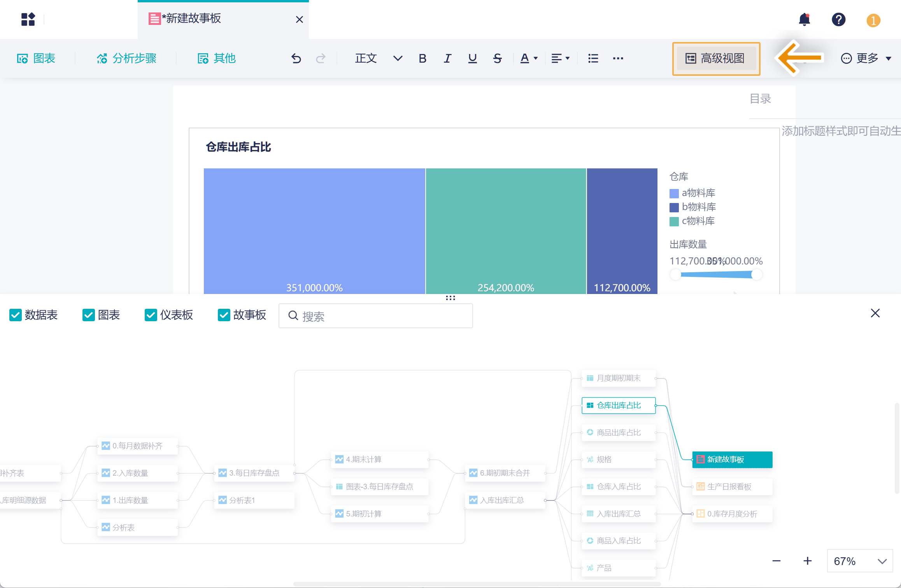The height and width of the screenshot is (588, 901).
Task: Open the 其他 insert menu
Action: tap(217, 58)
